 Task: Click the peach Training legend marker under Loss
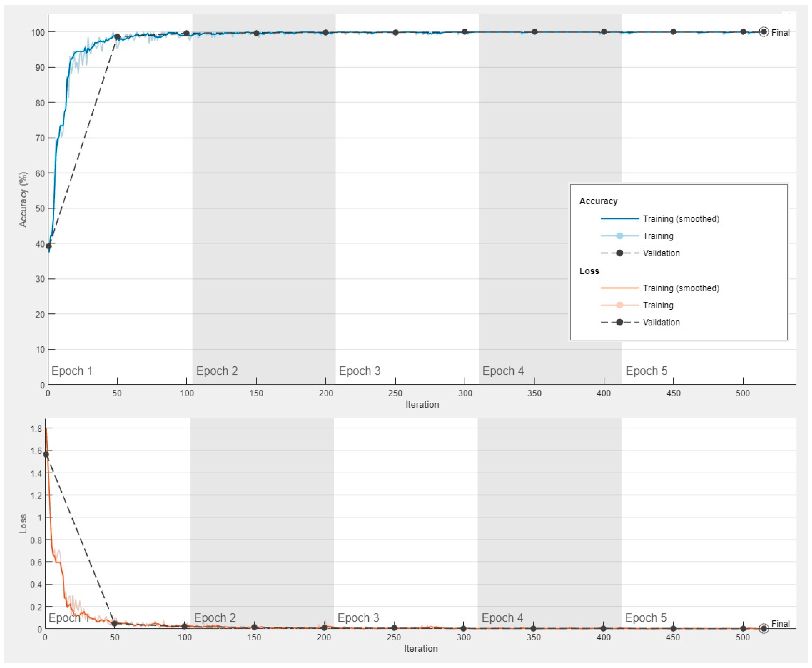coord(619,305)
